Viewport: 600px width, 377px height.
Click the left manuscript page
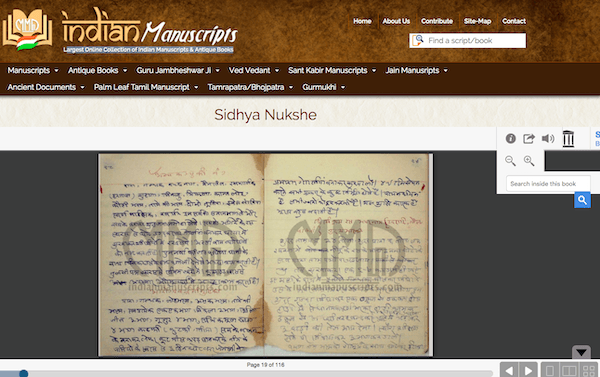(x=181, y=255)
